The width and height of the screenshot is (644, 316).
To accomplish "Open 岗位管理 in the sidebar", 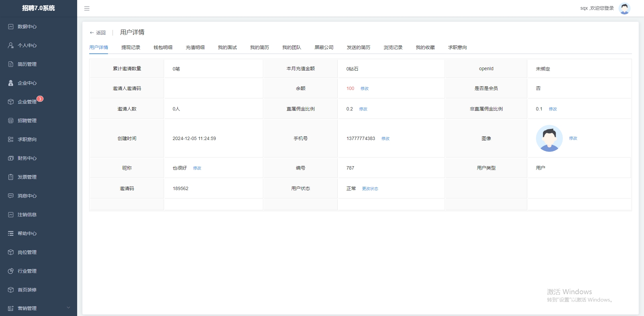I will point(11,252).
